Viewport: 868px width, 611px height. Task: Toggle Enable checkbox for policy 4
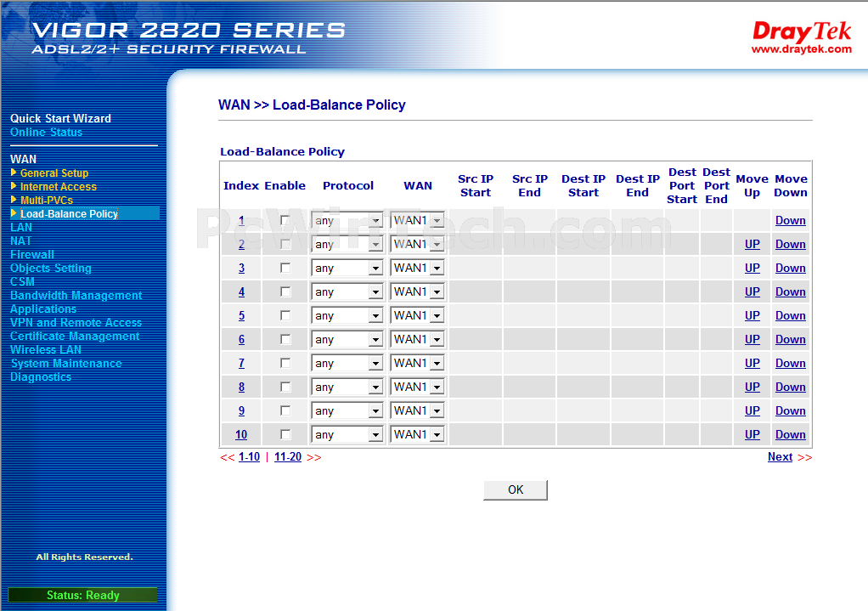tap(285, 292)
